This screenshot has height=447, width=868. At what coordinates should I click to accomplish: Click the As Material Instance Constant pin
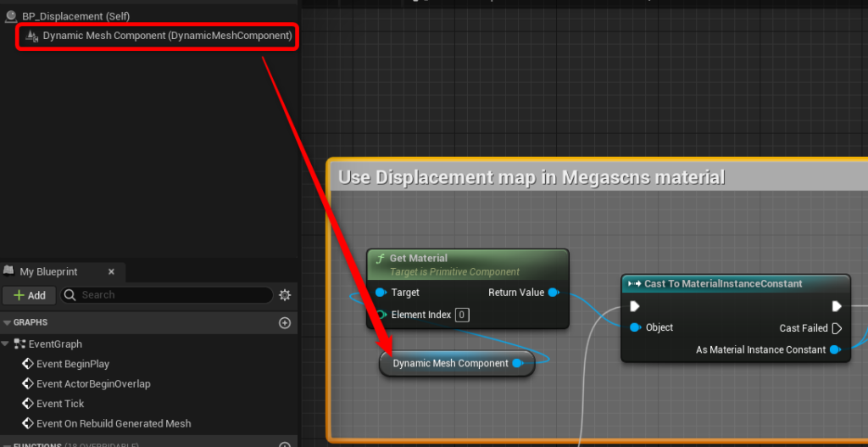835,350
